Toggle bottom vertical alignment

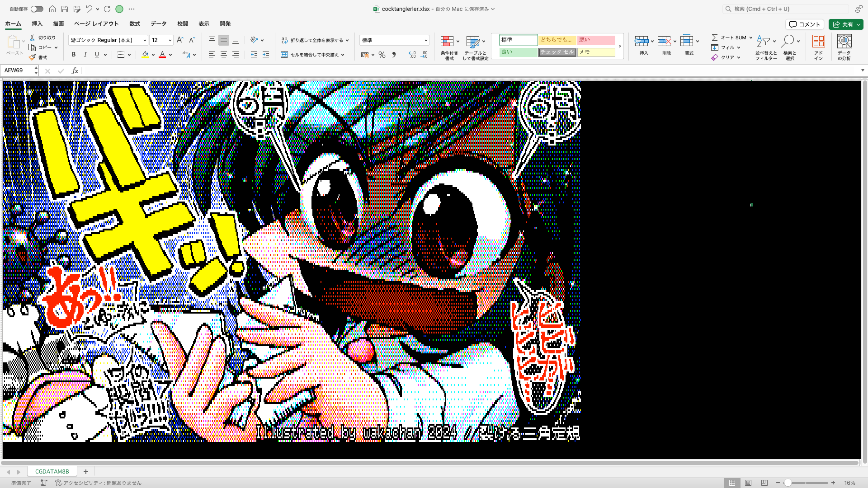[236, 40]
